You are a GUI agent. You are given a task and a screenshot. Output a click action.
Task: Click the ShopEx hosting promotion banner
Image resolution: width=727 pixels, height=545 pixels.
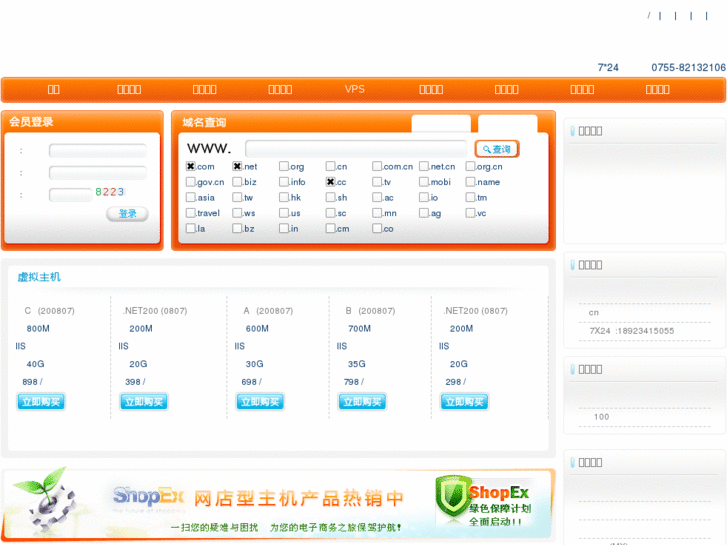278,504
